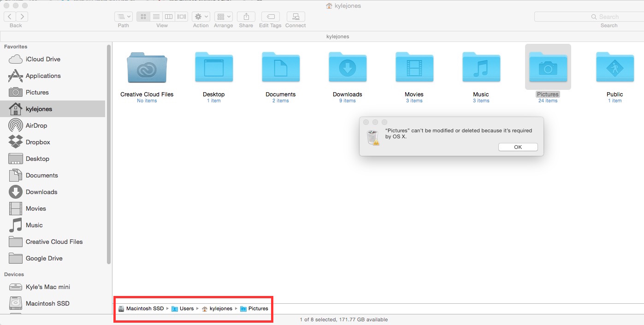The image size is (644, 325).
Task: Click Users in path bar
Action: [x=183, y=308]
